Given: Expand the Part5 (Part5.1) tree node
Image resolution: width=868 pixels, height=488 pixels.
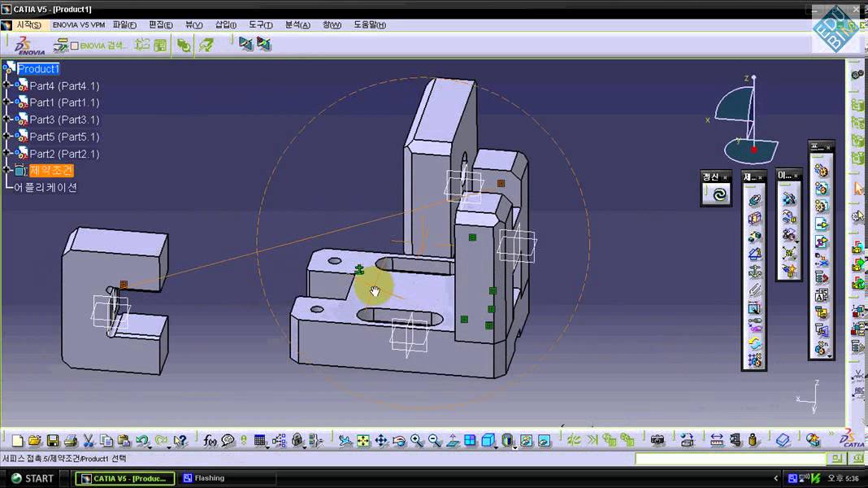Looking at the screenshot, I should pyautogui.click(x=7, y=136).
